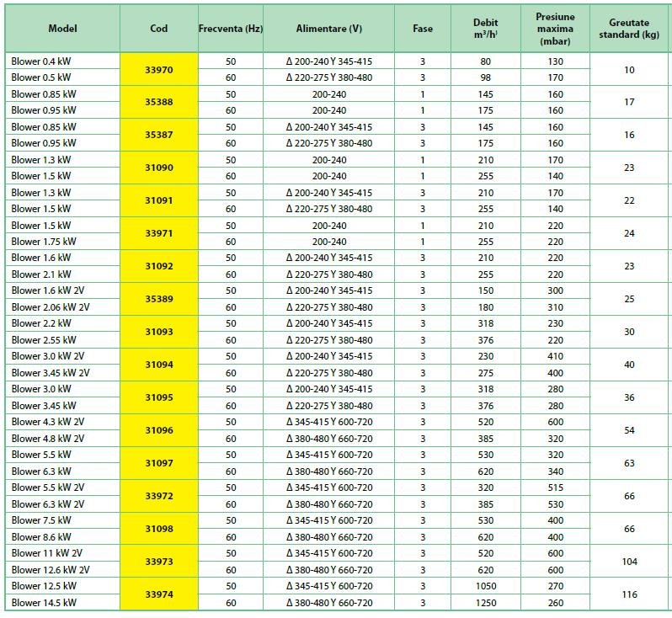
Task: Click the 116 kg weight cell
Action: pyautogui.click(x=629, y=594)
